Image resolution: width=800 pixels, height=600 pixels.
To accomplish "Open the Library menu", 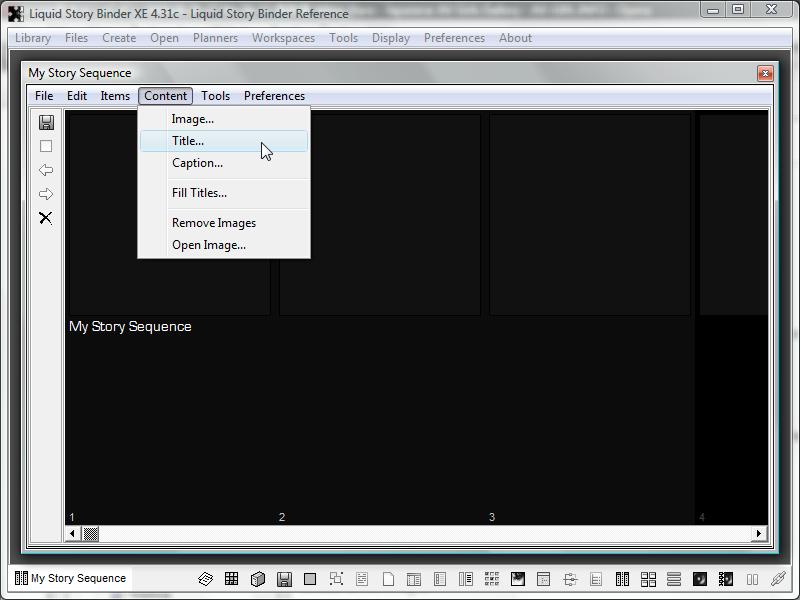I will [33, 38].
